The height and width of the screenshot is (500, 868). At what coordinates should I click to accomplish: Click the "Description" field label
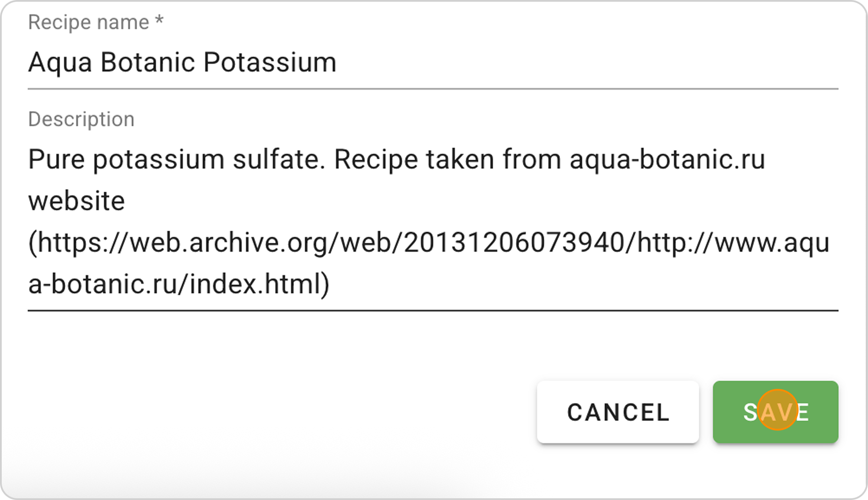(81, 119)
